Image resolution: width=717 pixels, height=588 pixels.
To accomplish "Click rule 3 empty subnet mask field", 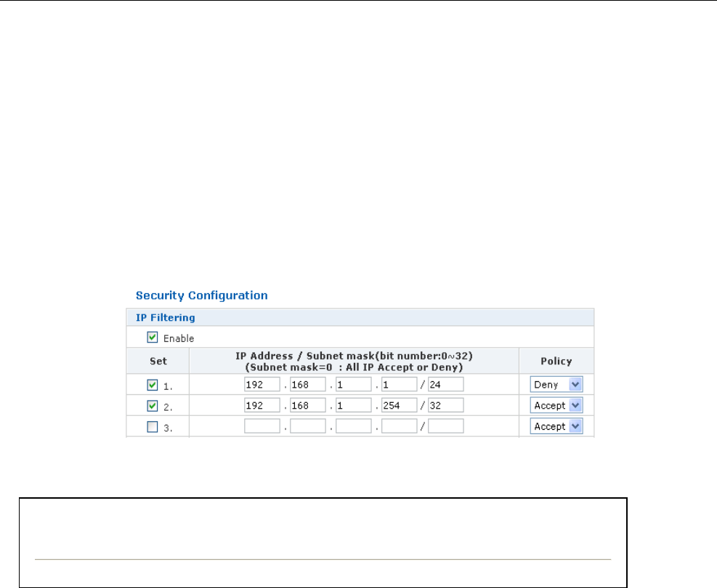I will [446, 426].
